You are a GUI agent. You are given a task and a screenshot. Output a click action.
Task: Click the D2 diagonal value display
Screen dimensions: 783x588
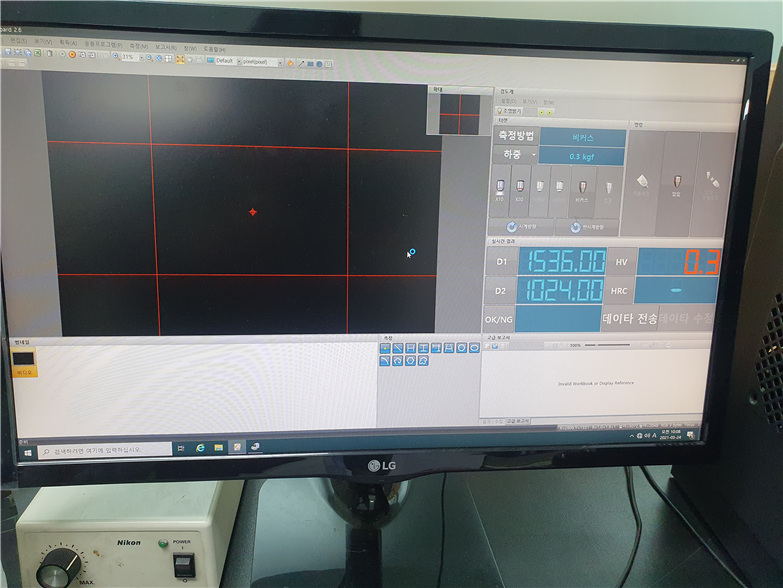tap(559, 290)
